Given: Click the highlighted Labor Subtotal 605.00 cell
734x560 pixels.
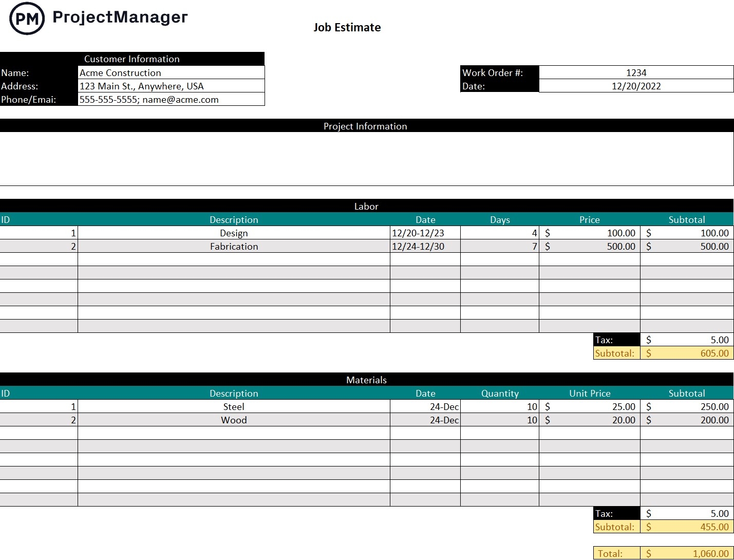Looking at the screenshot, I should 687,353.
